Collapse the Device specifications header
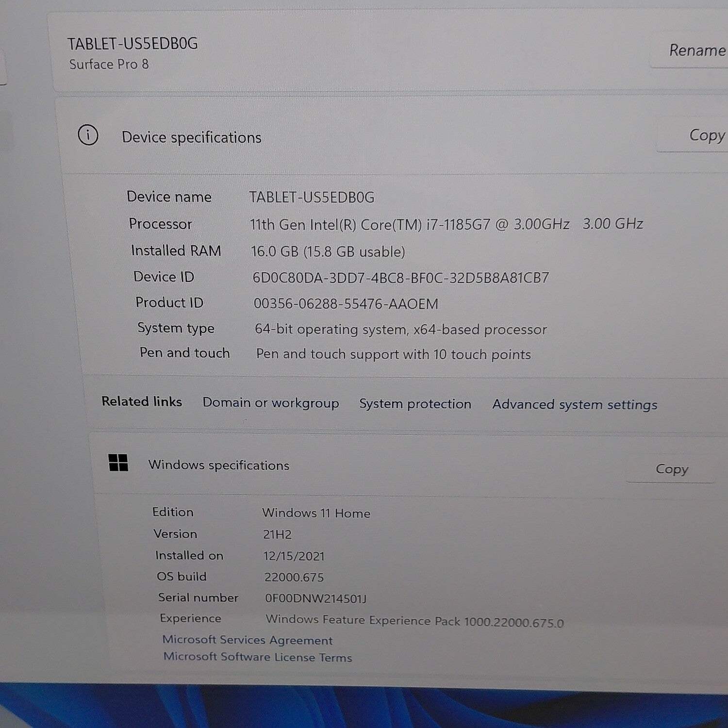This screenshot has height=728, width=728. click(x=394, y=136)
